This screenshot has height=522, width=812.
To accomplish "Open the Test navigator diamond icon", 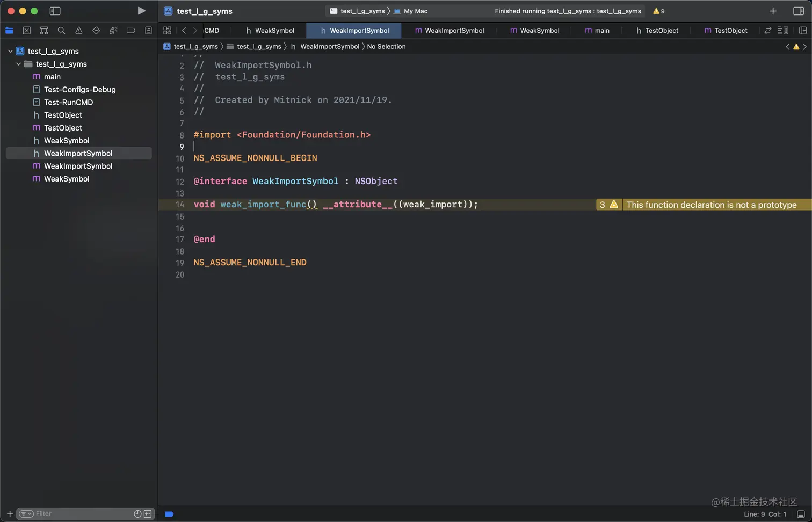I will coord(96,31).
